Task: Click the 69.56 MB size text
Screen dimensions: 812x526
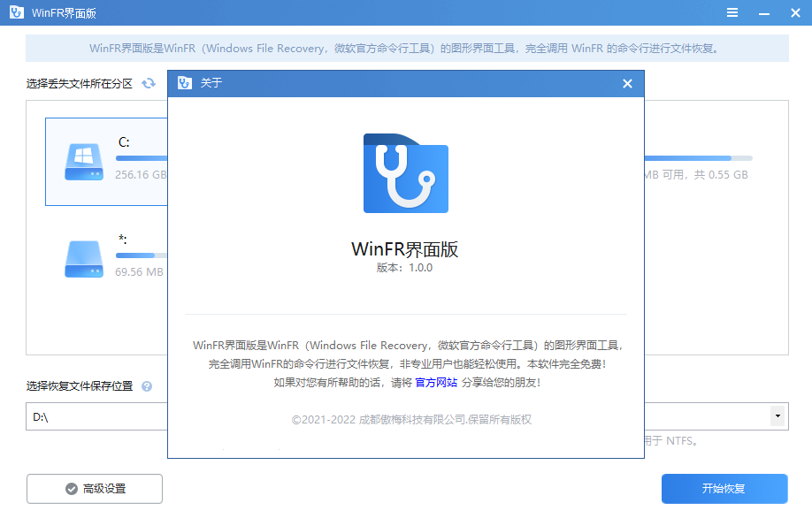Action: [139, 271]
